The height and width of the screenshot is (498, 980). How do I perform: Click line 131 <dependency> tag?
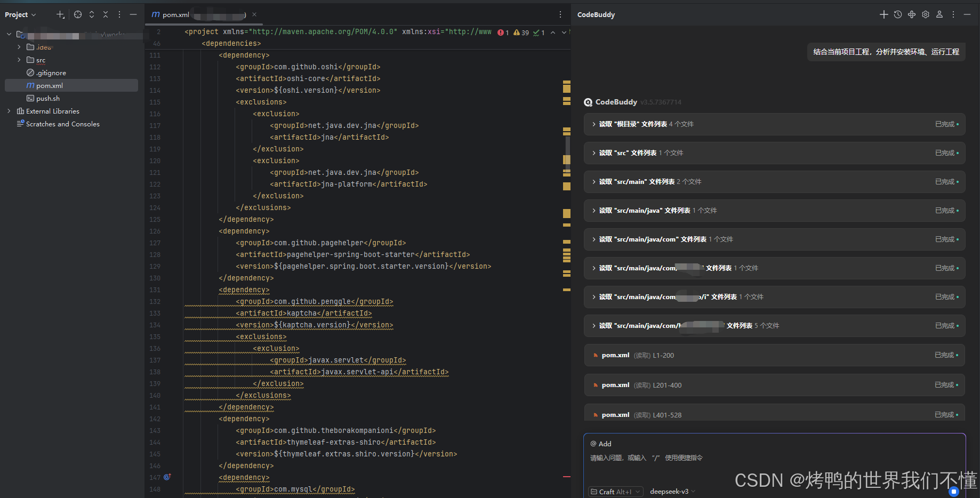pyautogui.click(x=244, y=290)
